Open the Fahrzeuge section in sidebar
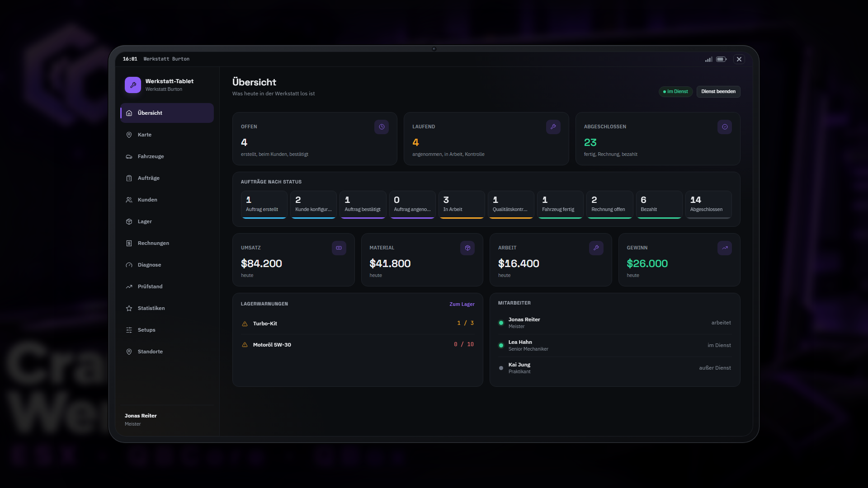The width and height of the screenshot is (868, 488). pos(167,156)
